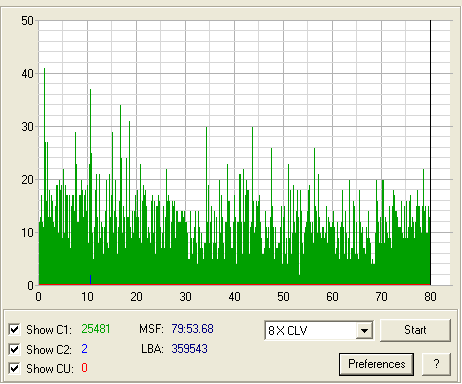
Task: Open the 8 X CLV speed dropdown arrow
Action: pyautogui.click(x=364, y=331)
